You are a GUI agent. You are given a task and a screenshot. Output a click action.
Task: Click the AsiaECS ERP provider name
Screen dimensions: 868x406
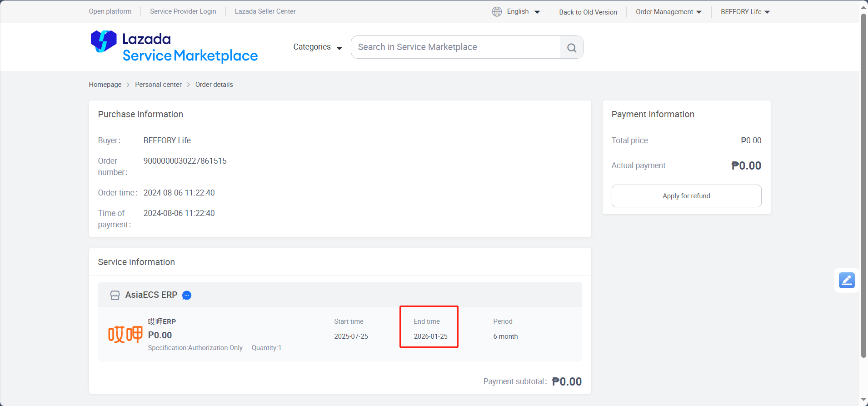tap(151, 295)
